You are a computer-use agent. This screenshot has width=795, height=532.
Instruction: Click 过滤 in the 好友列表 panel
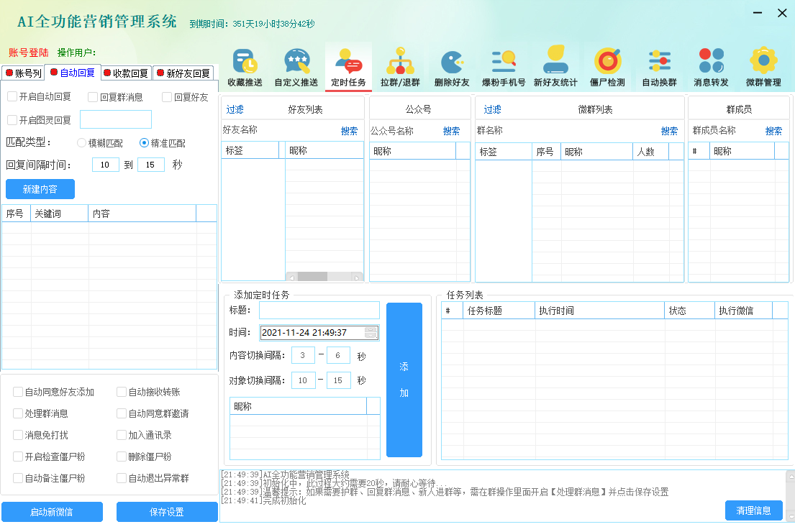tap(235, 109)
